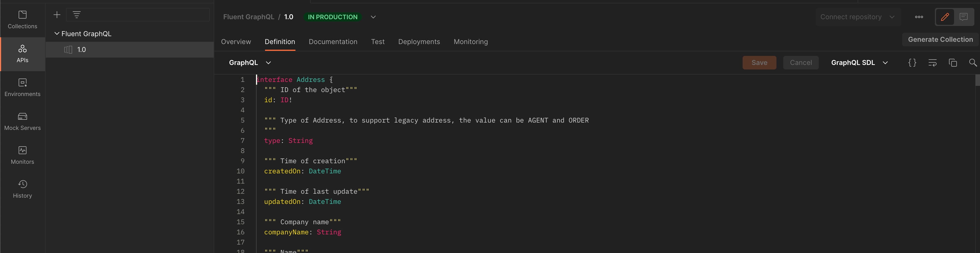Toggle word wrap in the editor
The image size is (980, 253).
tap(932, 63)
